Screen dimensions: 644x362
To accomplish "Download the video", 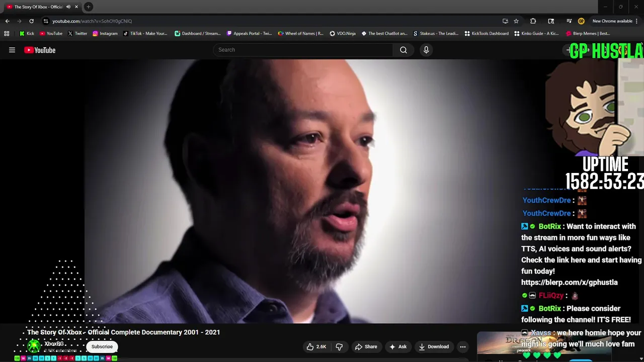I will 434,346.
